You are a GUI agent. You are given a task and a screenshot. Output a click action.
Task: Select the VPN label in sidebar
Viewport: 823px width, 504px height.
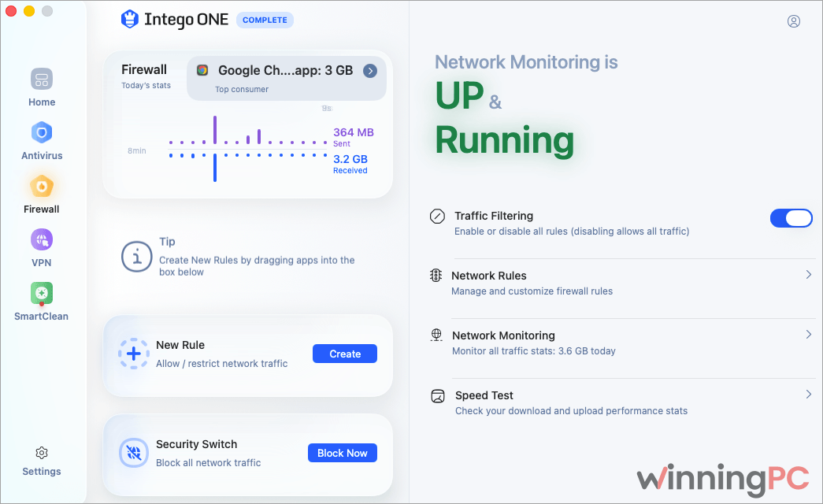click(42, 262)
